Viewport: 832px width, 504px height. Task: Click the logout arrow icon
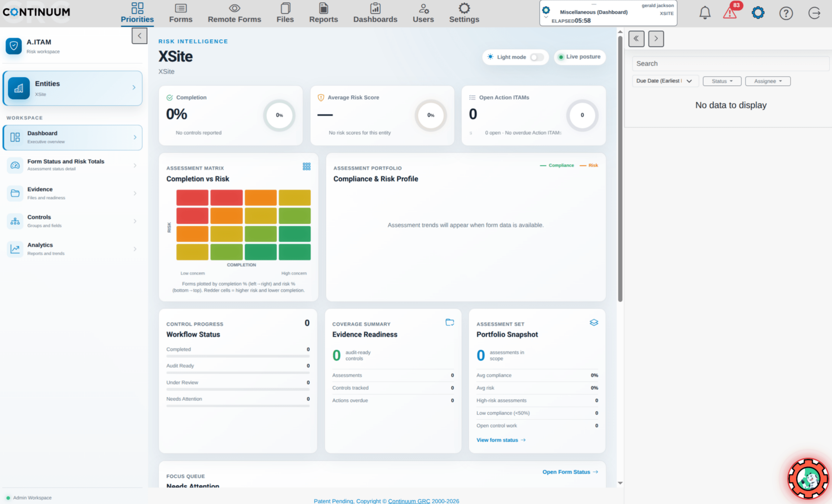814,13
